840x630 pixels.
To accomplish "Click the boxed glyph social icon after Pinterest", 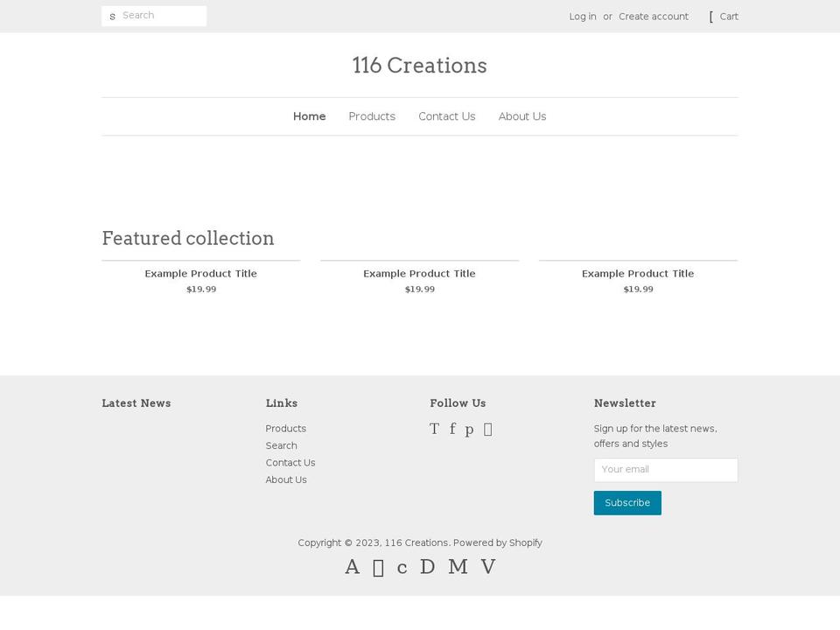I will (x=488, y=429).
